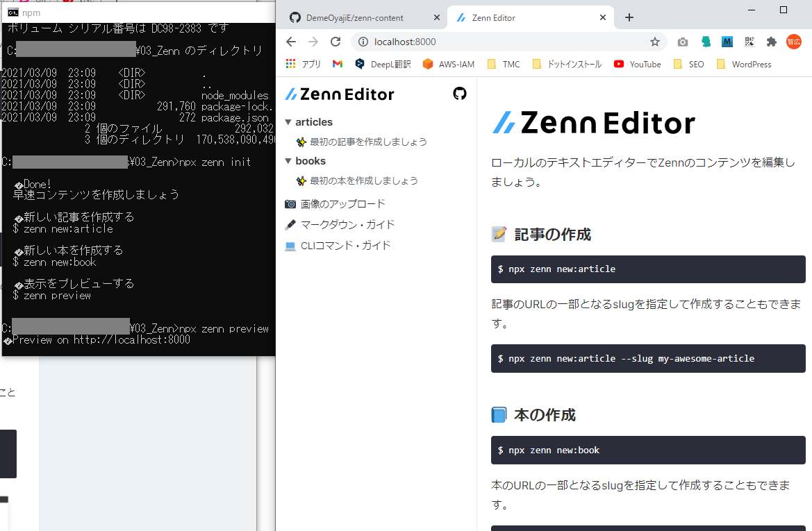Image resolution: width=812 pixels, height=531 pixels.
Task: Open the Chrome profile avatar
Action: pyautogui.click(x=794, y=42)
